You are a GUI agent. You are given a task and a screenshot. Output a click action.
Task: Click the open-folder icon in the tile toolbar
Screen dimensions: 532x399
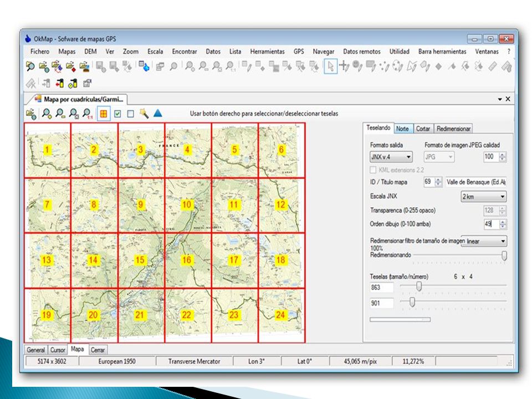[x=31, y=114]
